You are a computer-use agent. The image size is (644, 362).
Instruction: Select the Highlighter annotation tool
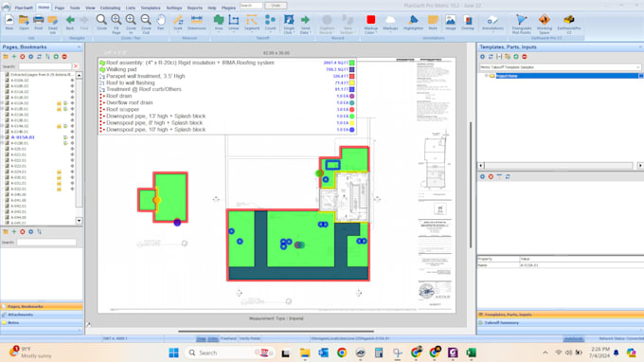tap(413, 23)
